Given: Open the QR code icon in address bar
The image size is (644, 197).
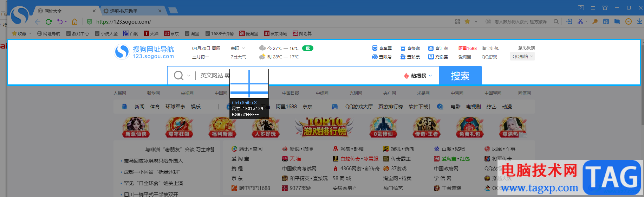Looking at the screenshot, I should click(x=457, y=22).
